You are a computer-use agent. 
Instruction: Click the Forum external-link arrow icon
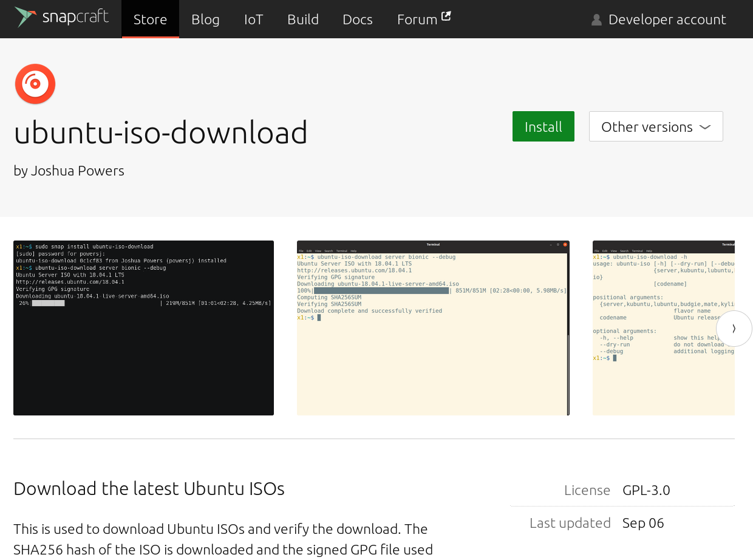pyautogui.click(x=446, y=16)
